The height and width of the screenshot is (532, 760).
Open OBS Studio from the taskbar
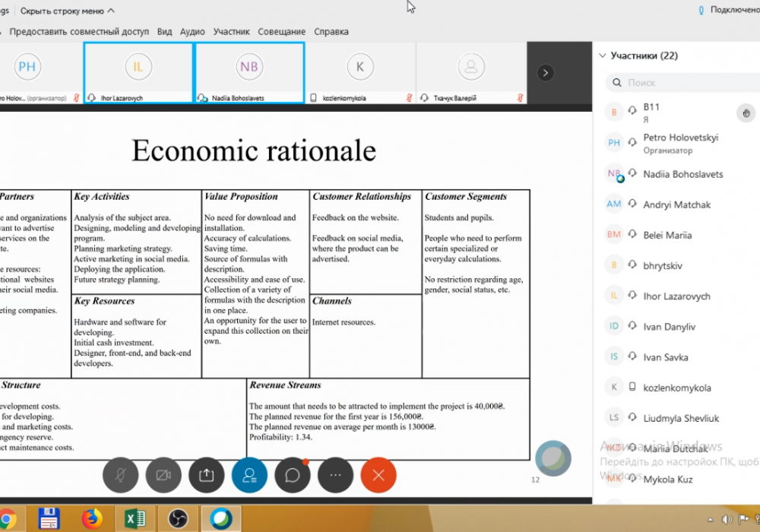click(177, 519)
